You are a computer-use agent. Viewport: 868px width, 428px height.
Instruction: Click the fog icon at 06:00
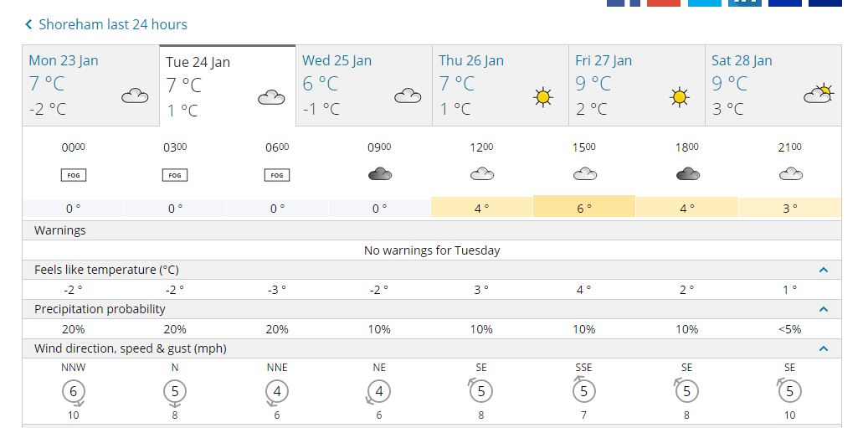pyautogui.click(x=277, y=175)
